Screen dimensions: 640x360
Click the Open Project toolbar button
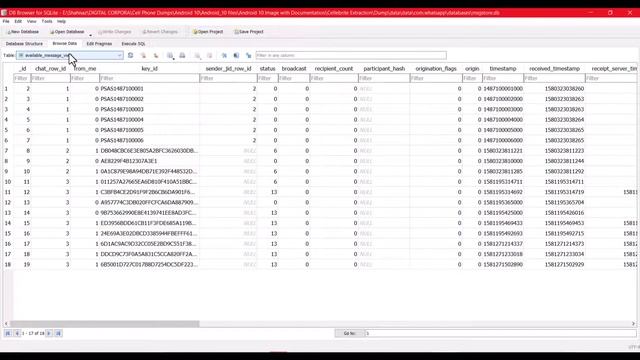click(208, 32)
